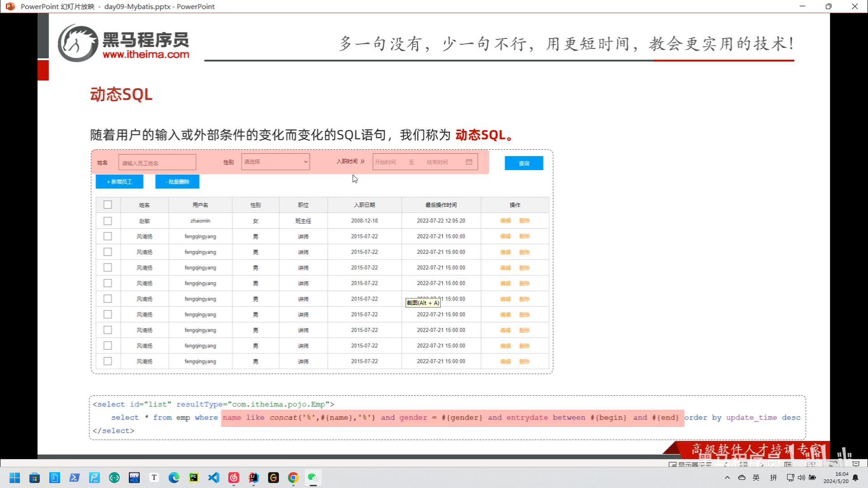Tick the checkbox of the first fengqingyang row
868x488 pixels.
108,237
